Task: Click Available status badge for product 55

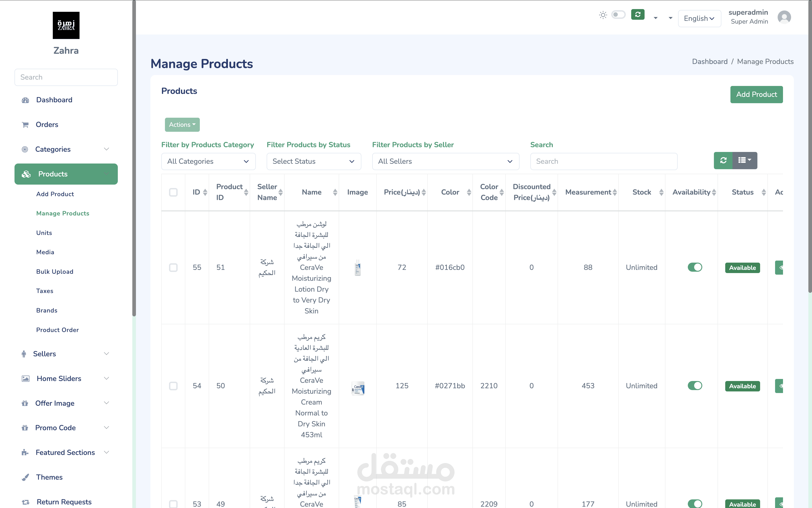Action: click(x=742, y=268)
